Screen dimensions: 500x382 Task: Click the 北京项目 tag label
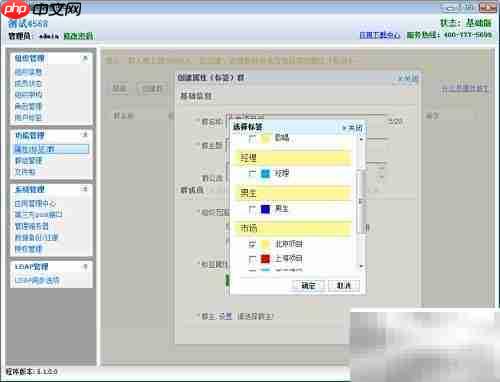tap(289, 244)
